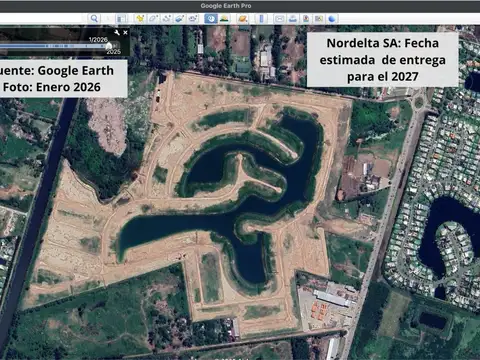The image size is (480, 360).
Task: Click View in Google Maps icon
Action: pyautogui.click(x=319, y=19)
